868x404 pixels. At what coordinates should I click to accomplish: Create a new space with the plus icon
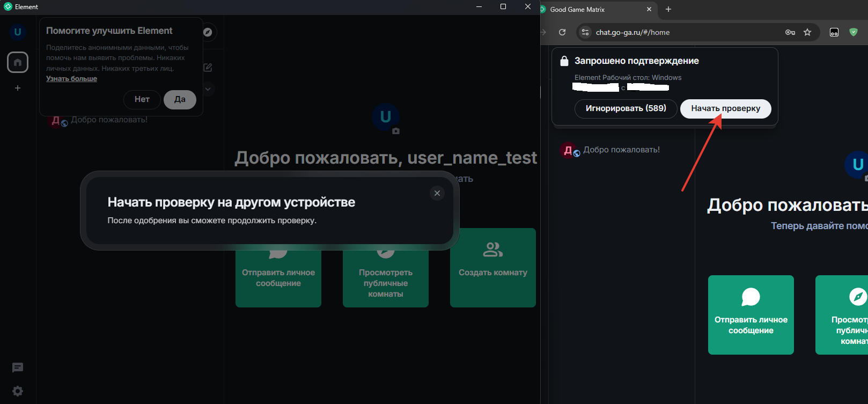pyautogui.click(x=18, y=88)
